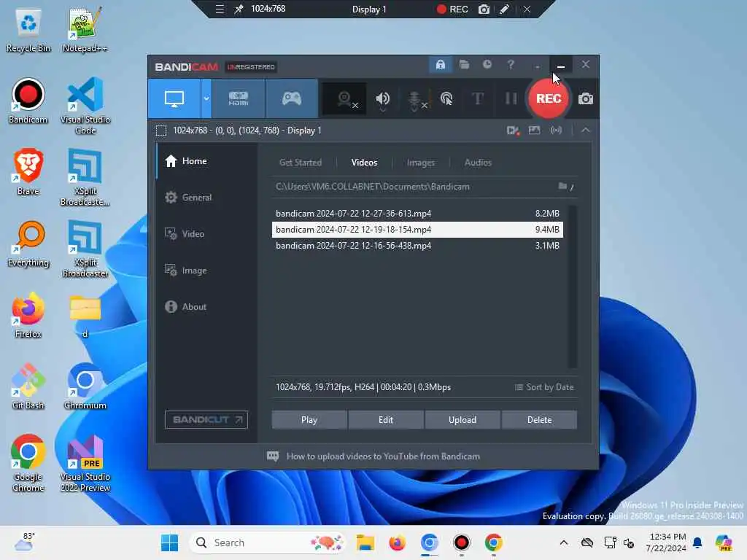Viewport: 747px width, 560px height.
Task: Open Notepad++ desktop icon
Action: [85, 30]
